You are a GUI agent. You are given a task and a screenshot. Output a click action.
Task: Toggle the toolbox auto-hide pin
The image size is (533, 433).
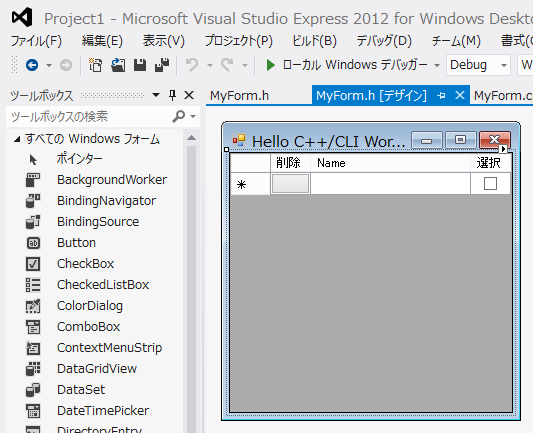point(172,96)
